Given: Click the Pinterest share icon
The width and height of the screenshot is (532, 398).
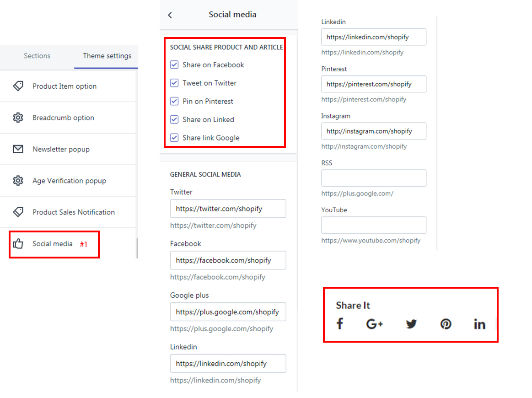Looking at the screenshot, I should [x=446, y=324].
